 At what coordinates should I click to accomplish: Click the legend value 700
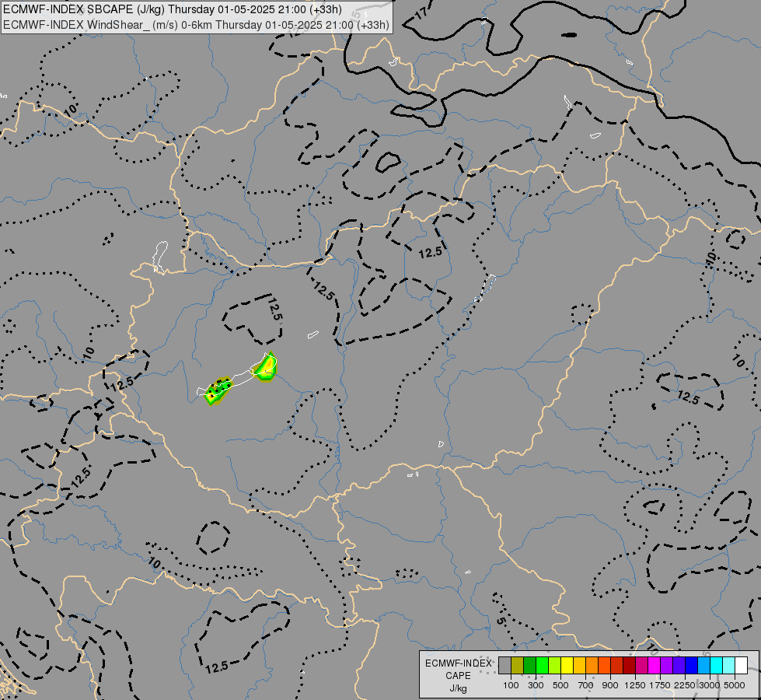tap(585, 685)
